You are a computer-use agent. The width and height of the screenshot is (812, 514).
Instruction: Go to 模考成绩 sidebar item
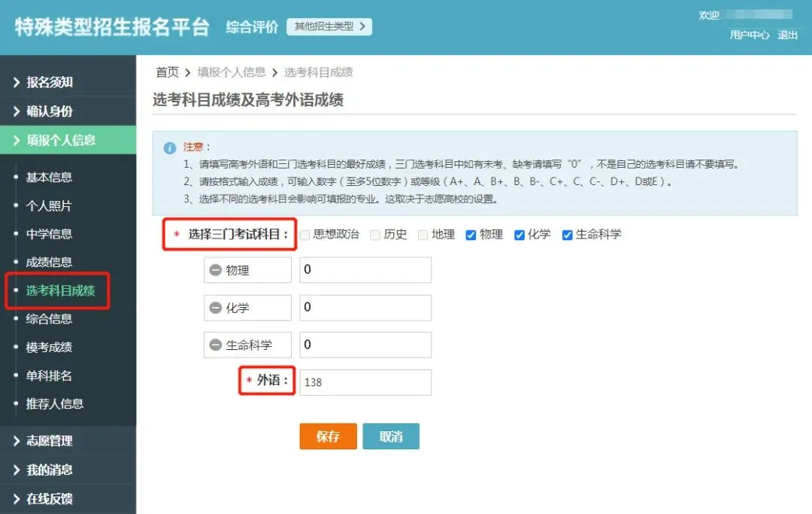click(x=49, y=347)
